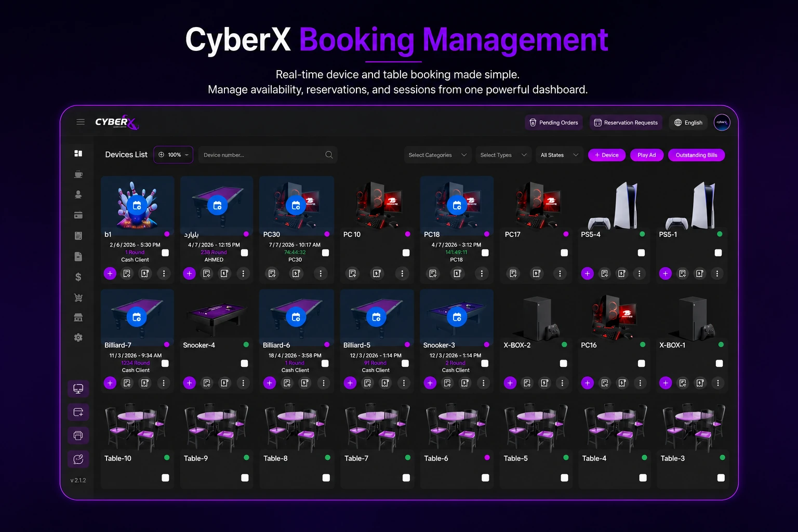
Task: Open the shopping cart icon in sidebar
Action: (x=78, y=298)
